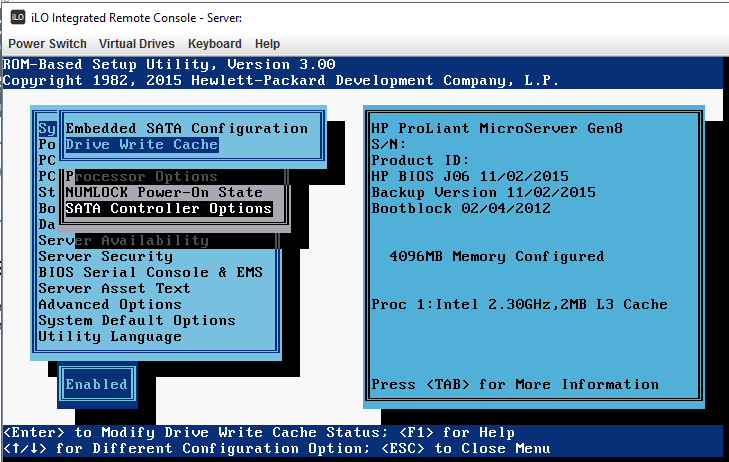The width and height of the screenshot is (729, 462).
Task: Click 'HP BIOS J06 11/02/2015' text
Action: pos(470,177)
